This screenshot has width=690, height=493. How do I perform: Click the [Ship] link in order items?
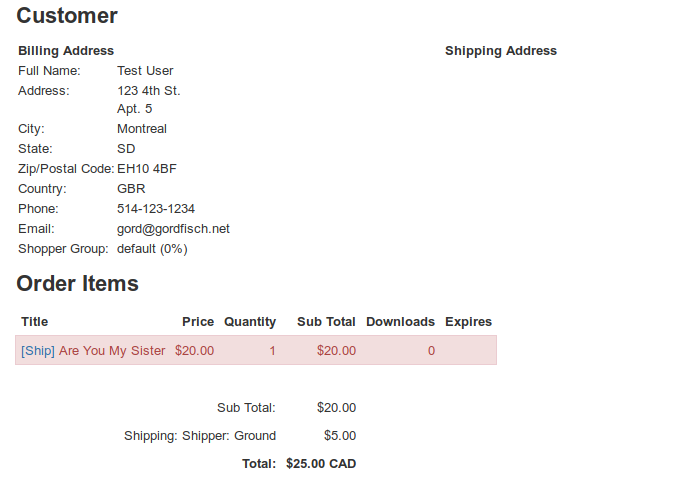point(38,351)
